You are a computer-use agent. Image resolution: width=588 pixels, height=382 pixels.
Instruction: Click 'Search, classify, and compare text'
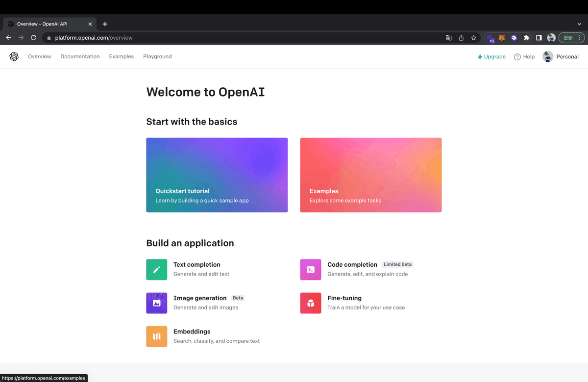coord(217,341)
